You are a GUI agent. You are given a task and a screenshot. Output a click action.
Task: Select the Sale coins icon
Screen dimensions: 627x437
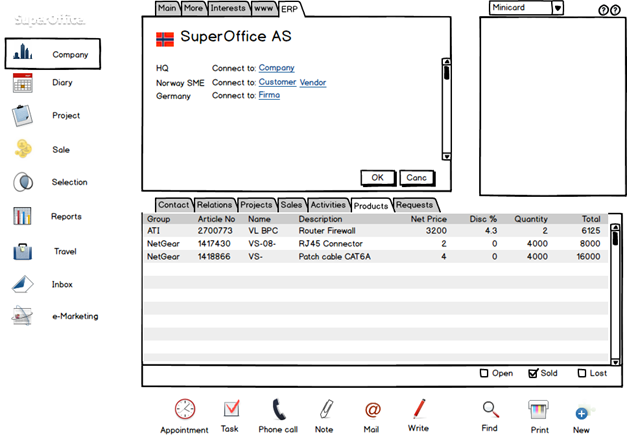pos(23,149)
